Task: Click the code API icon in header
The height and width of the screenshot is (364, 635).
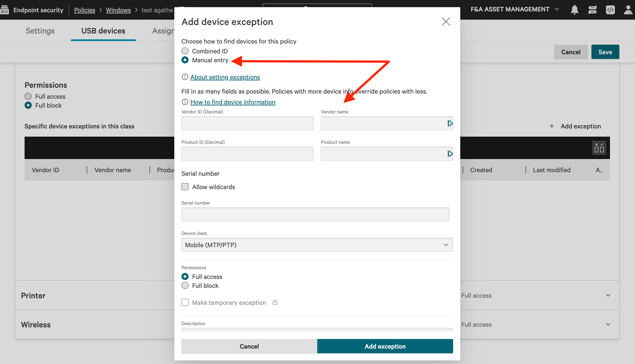Action: tap(610, 10)
